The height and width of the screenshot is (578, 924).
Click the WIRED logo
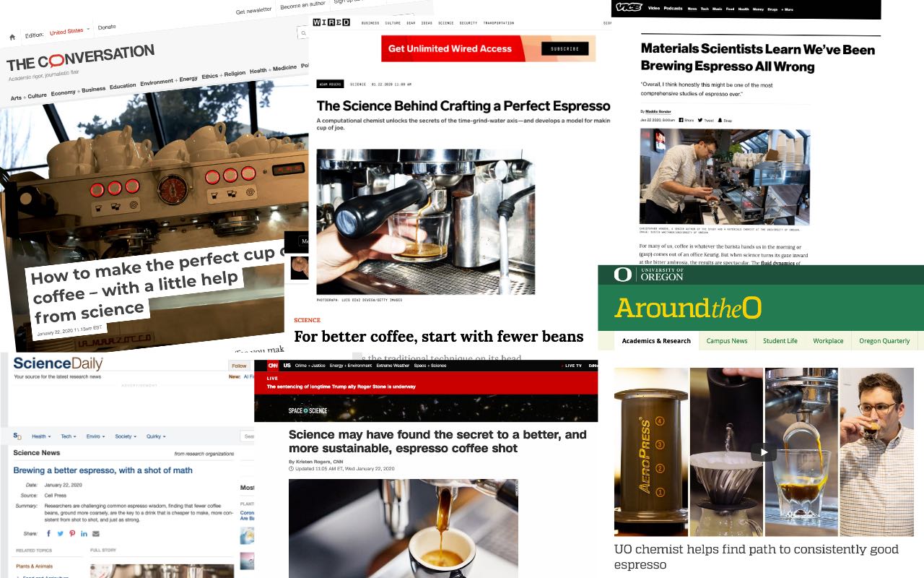point(331,22)
